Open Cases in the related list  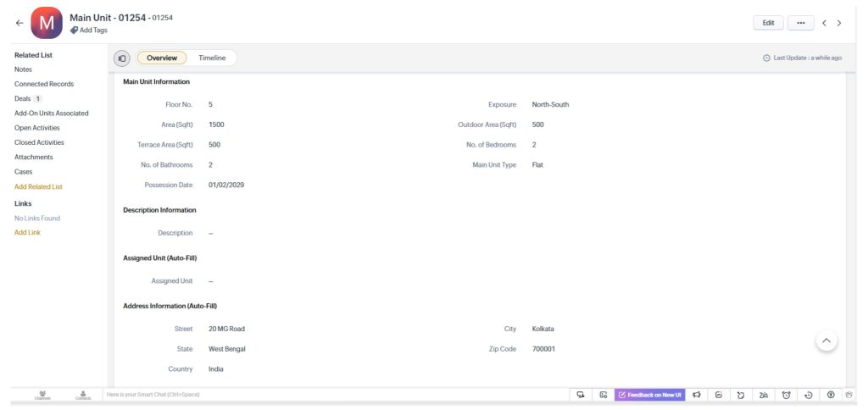(x=23, y=172)
